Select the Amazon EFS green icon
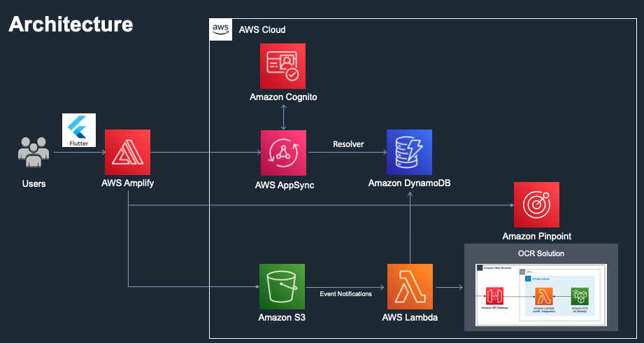The width and height of the screenshot is (644, 343). click(x=580, y=296)
